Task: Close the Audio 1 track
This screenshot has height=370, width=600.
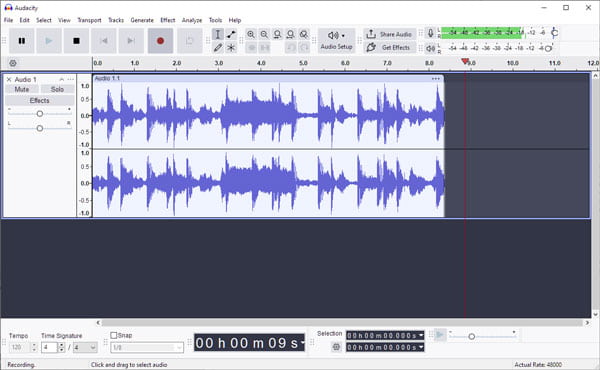Action: pyautogui.click(x=9, y=80)
